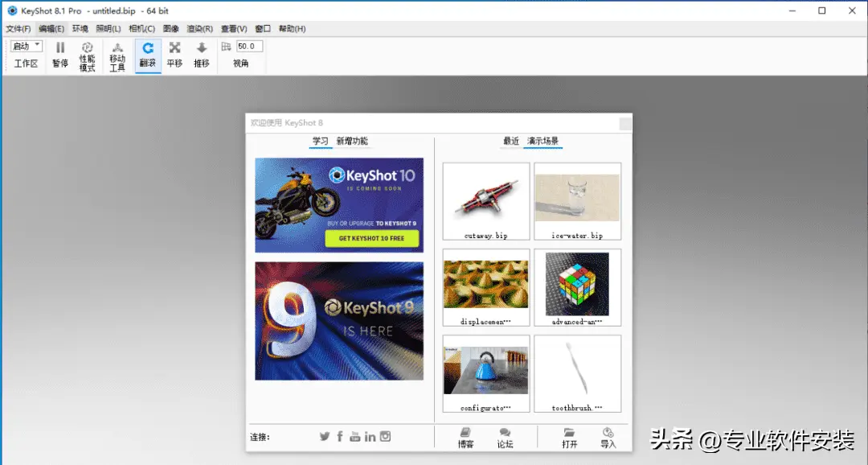
Task: Open the toothbrush demo scene thumbnail
Action: tap(577, 373)
